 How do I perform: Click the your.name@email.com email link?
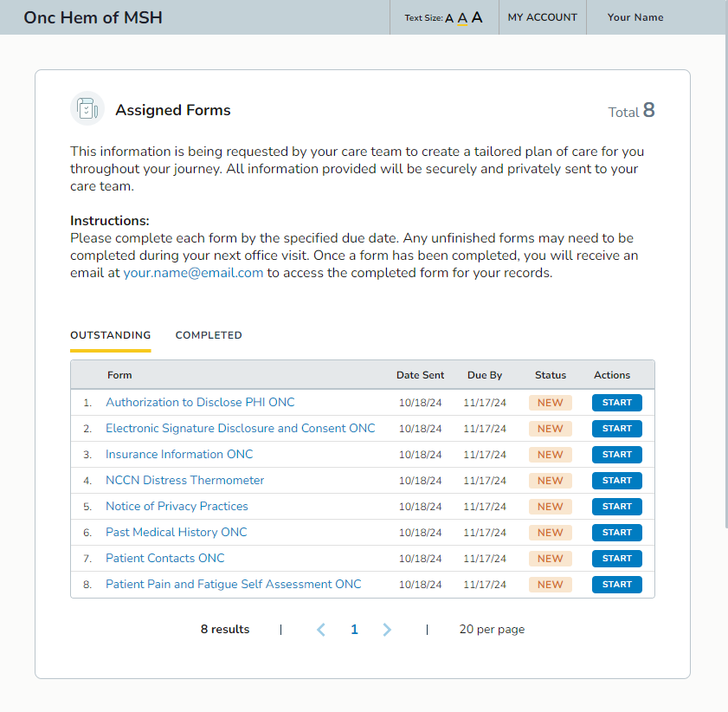point(193,273)
